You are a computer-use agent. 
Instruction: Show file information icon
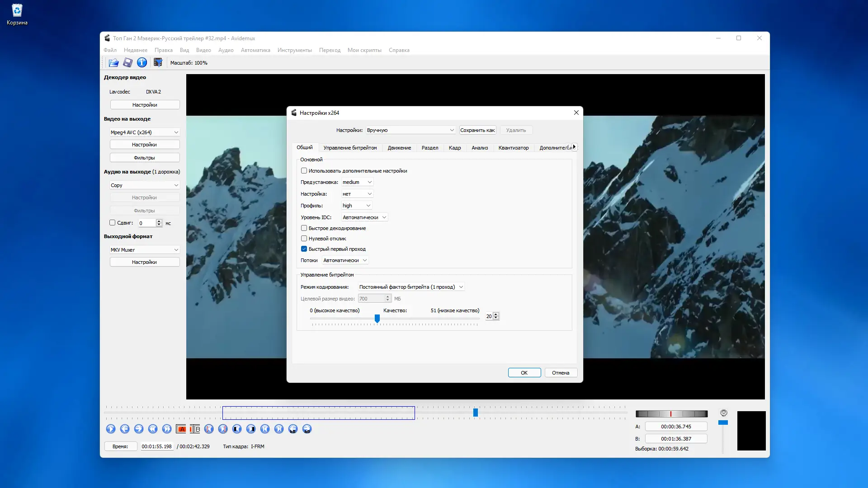(x=142, y=63)
